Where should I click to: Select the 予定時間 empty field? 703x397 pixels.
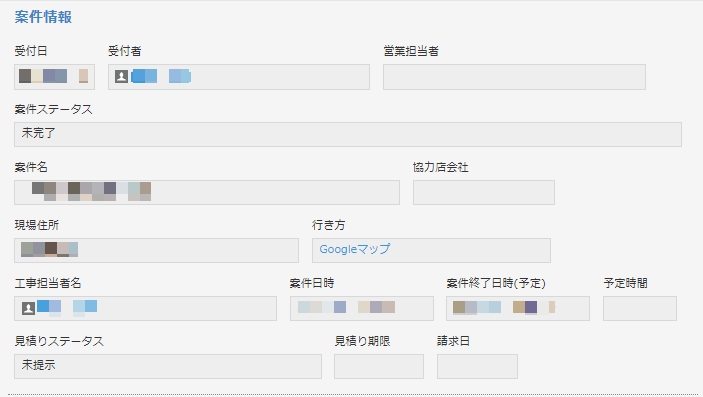point(640,308)
